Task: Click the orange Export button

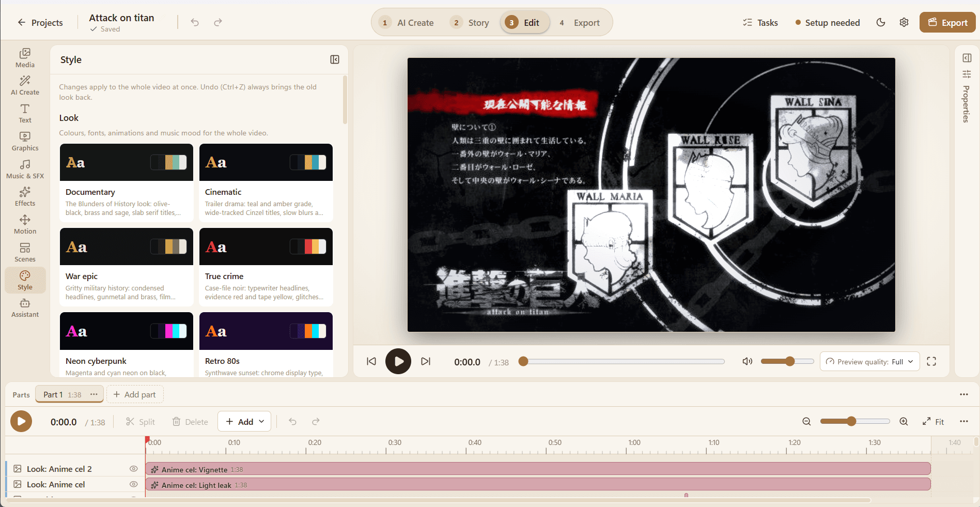Action: coord(947,22)
